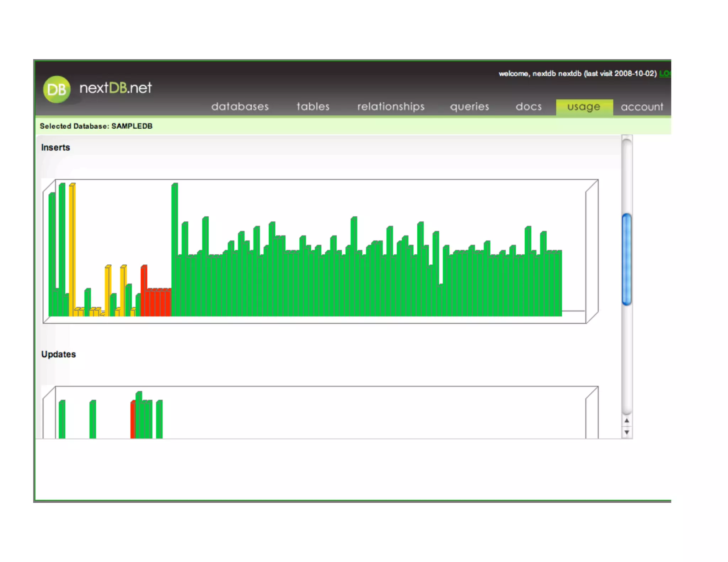The width and height of the screenshot is (728, 562).
Task: Click the Selected Database SAMPLEDB label
Action: (x=96, y=126)
